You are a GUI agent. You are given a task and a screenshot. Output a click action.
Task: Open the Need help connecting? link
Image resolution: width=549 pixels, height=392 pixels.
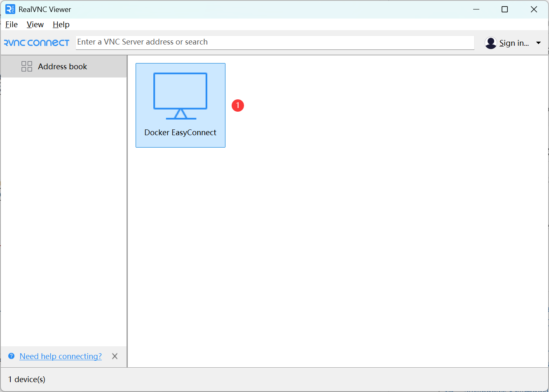(x=61, y=356)
